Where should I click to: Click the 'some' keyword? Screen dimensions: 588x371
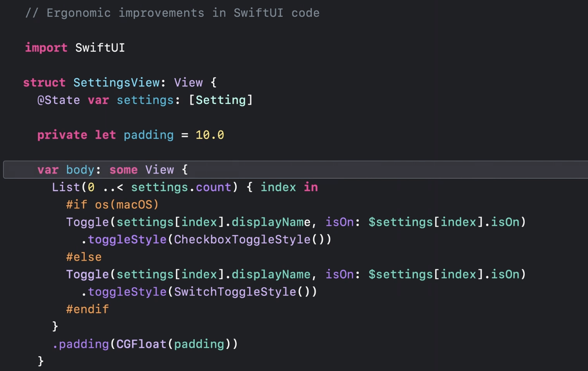(123, 170)
